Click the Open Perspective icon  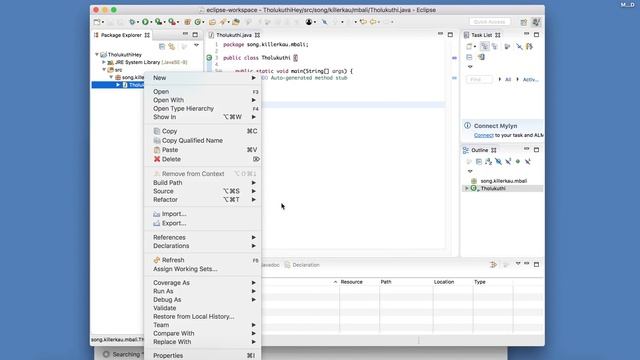(x=524, y=22)
